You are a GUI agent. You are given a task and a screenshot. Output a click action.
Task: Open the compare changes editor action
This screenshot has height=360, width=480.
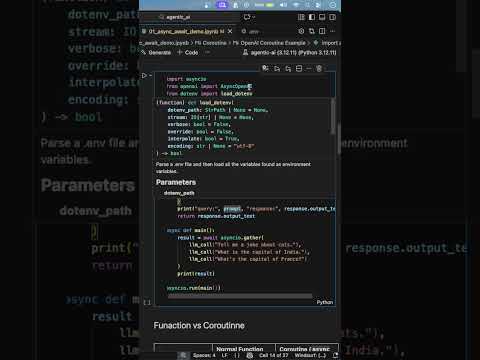click(312, 31)
